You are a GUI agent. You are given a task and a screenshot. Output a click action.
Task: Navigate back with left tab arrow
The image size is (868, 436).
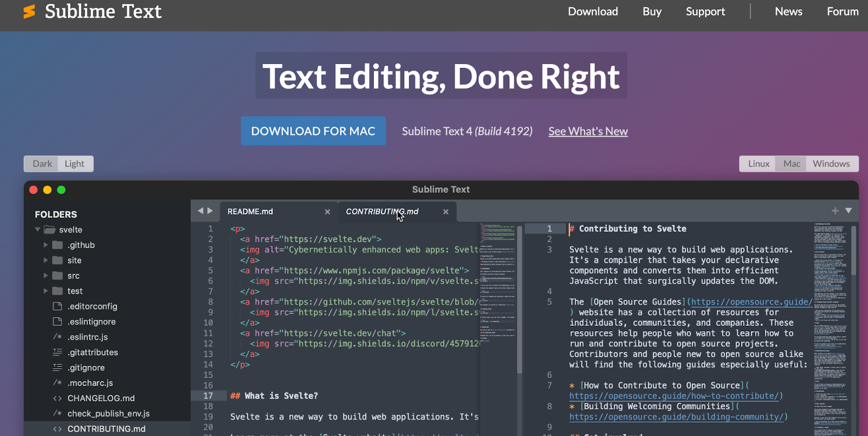point(200,211)
